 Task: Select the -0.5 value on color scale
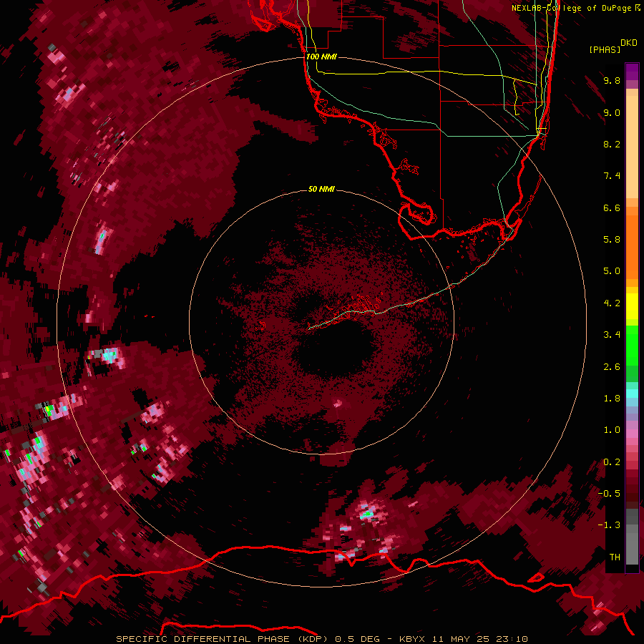coord(609,494)
